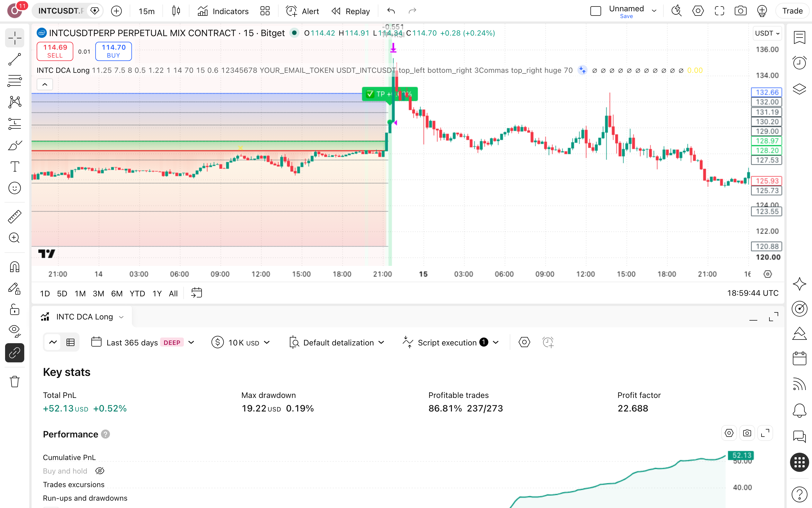Select the 1M time range
The image size is (812, 508).
pos(80,293)
